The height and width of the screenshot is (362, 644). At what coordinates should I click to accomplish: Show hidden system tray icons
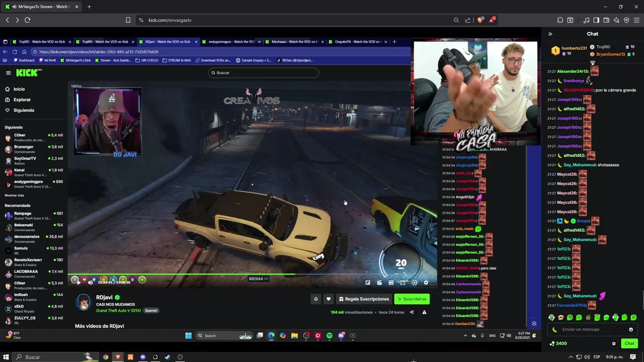point(571,357)
